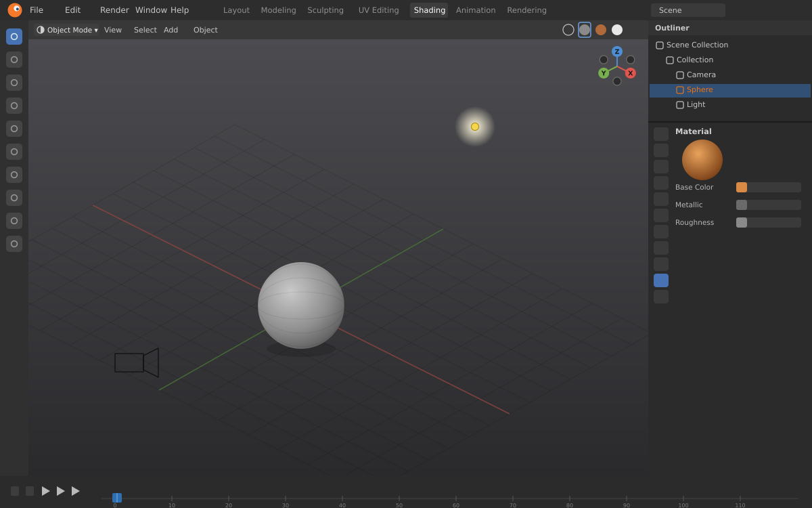Switch to the Animation workspace tab
Image resolution: width=812 pixels, height=508 pixels.
pos(476,10)
